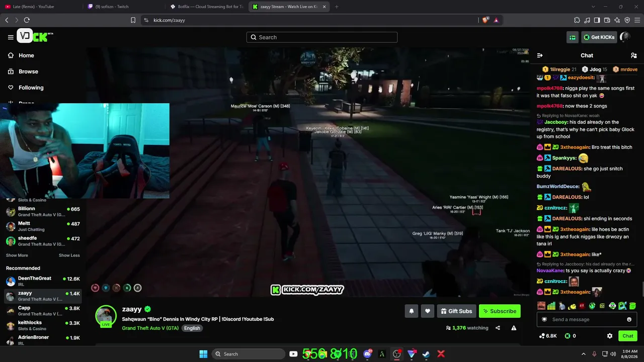The height and width of the screenshot is (362, 644).
Task: Open browser extensions puzzle icon
Action: coord(577,20)
